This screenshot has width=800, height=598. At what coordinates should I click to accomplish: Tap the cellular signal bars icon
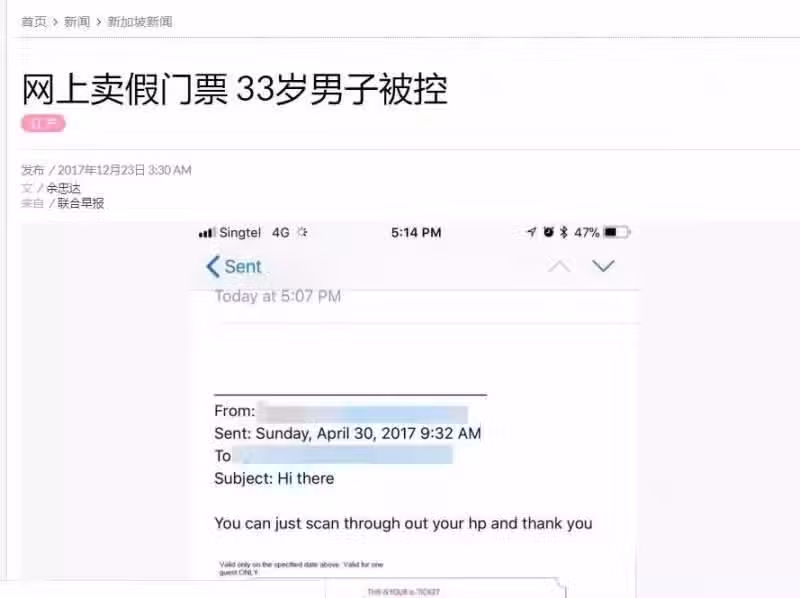[x=207, y=233]
